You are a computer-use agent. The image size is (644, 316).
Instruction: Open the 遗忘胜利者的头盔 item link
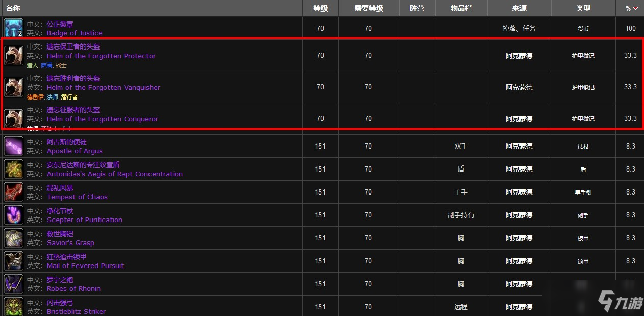[73, 78]
